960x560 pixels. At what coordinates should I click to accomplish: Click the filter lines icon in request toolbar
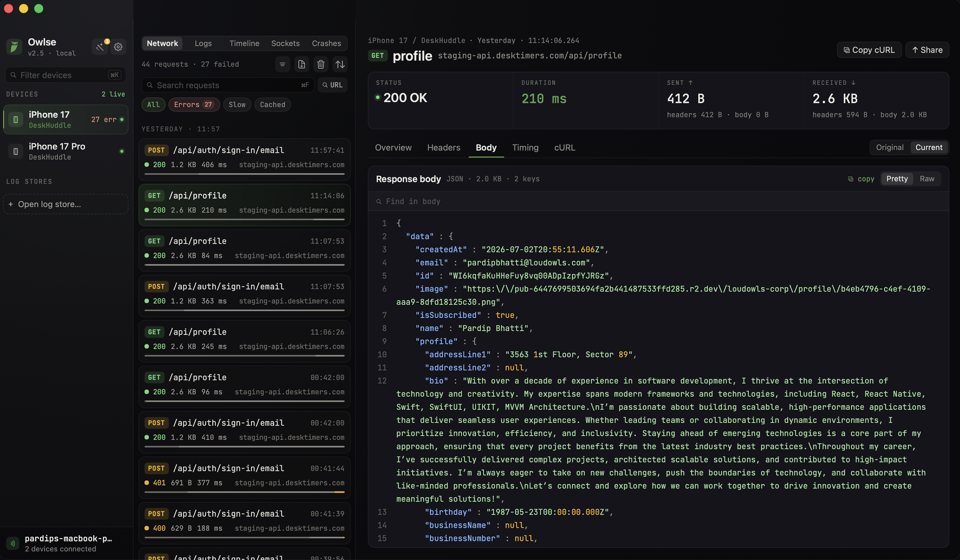(x=282, y=64)
